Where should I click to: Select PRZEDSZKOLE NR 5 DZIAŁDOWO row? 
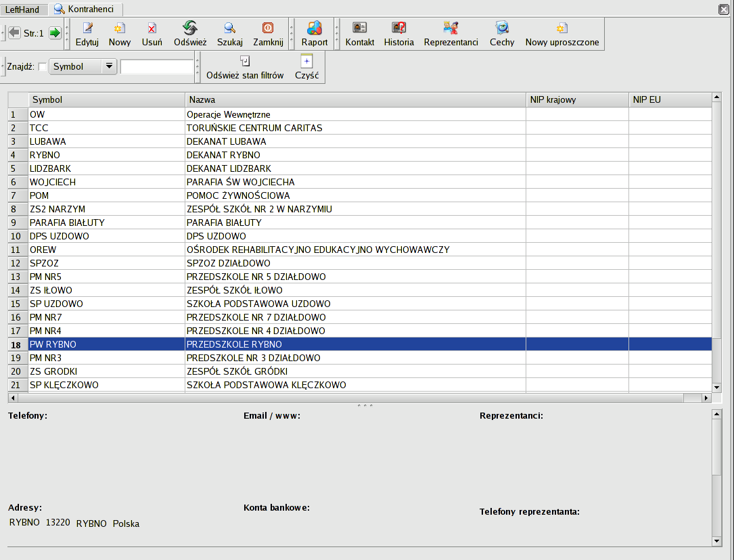click(x=361, y=277)
